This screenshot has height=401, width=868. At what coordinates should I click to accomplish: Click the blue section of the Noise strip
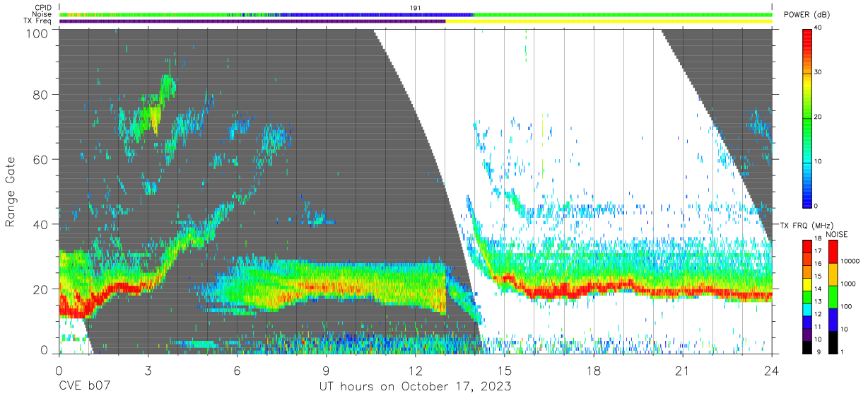(x=376, y=14)
